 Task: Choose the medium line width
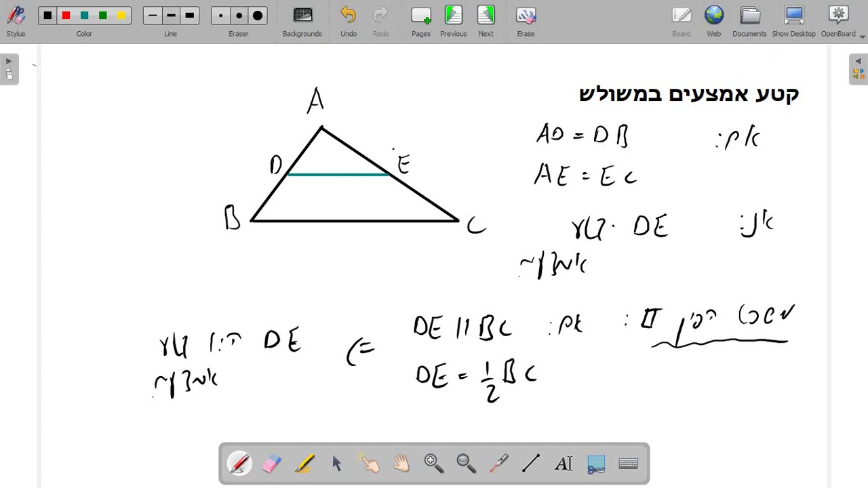[171, 16]
